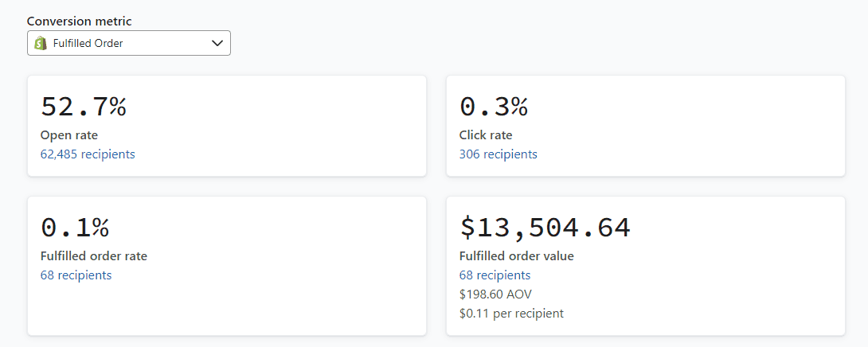
Task: Expand the Conversion metric chevron arrow
Action: point(217,43)
